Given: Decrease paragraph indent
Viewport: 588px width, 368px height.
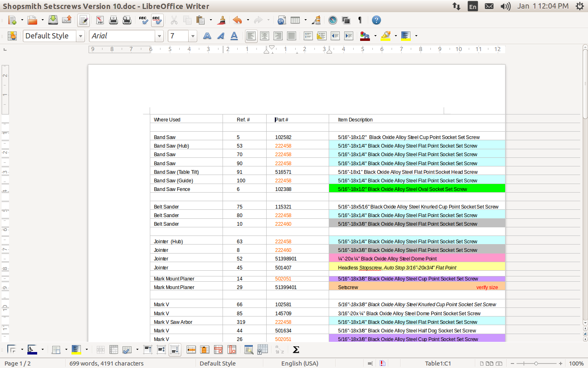Looking at the screenshot, I should point(335,36).
